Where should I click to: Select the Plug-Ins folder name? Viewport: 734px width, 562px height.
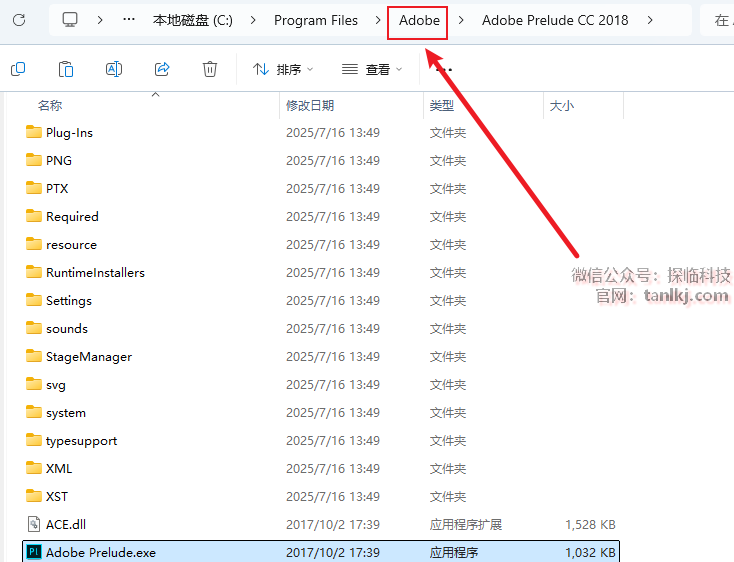coord(69,133)
